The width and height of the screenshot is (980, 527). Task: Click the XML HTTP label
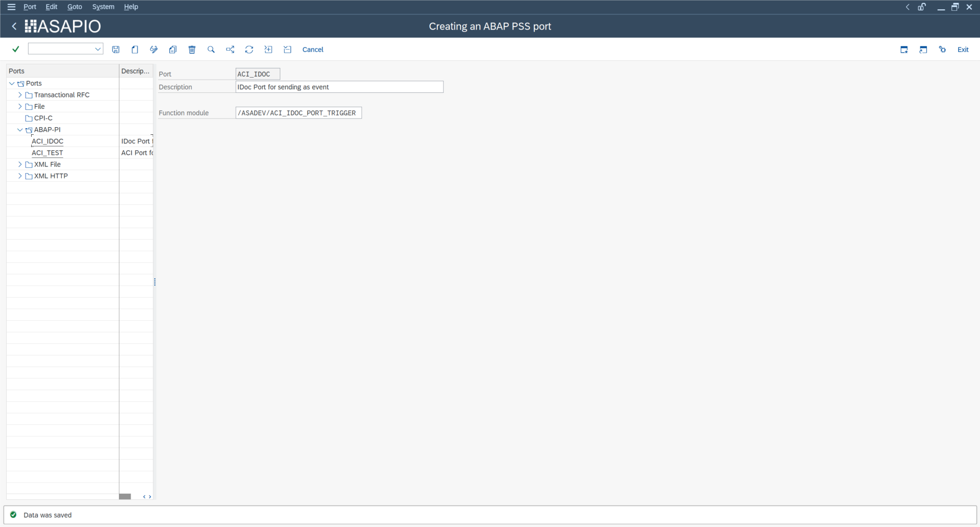(51, 176)
